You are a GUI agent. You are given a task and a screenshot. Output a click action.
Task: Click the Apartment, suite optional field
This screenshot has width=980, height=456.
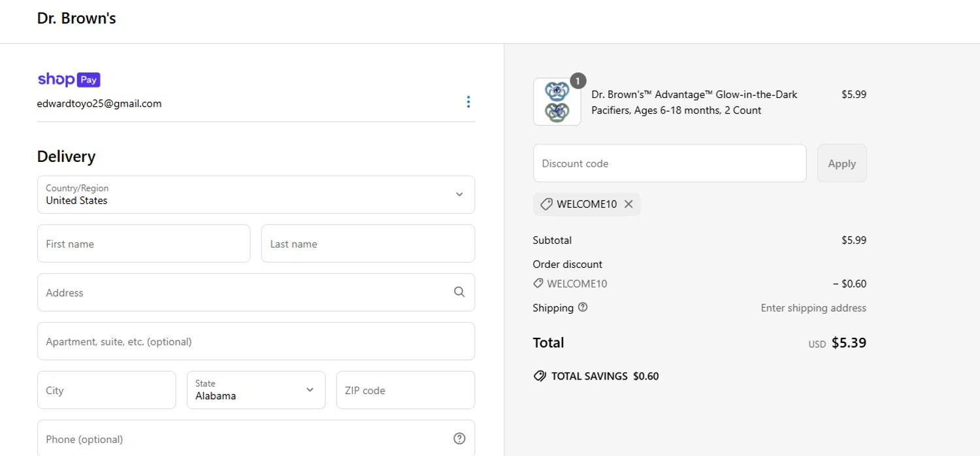[256, 341]
